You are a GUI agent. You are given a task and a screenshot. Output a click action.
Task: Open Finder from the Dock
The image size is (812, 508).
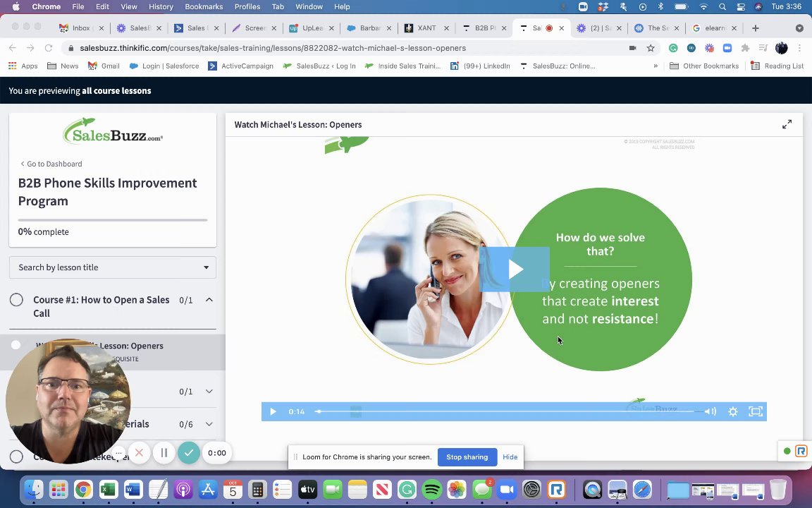pyautogui.click(x=34, y=489)
